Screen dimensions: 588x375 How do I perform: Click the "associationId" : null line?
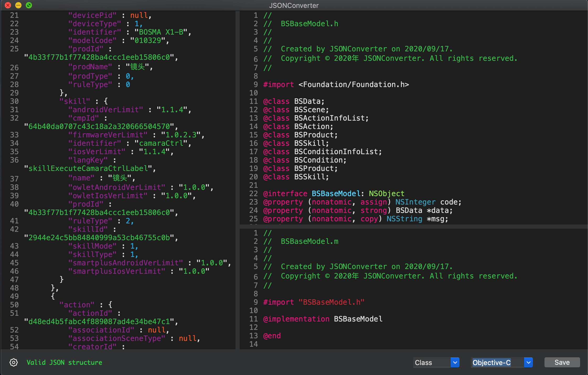(119, 330)
